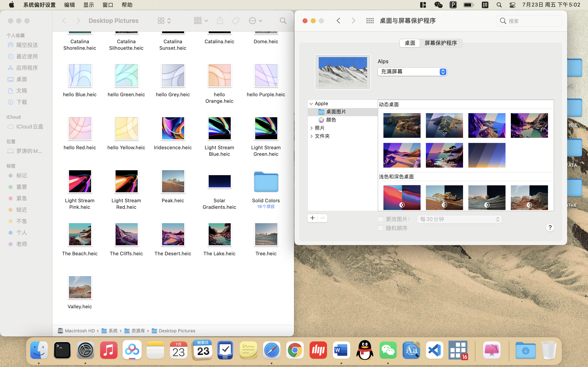Click the Finder tag icon
The height and width of the screenshot is (367, 588).
point(235,21)
